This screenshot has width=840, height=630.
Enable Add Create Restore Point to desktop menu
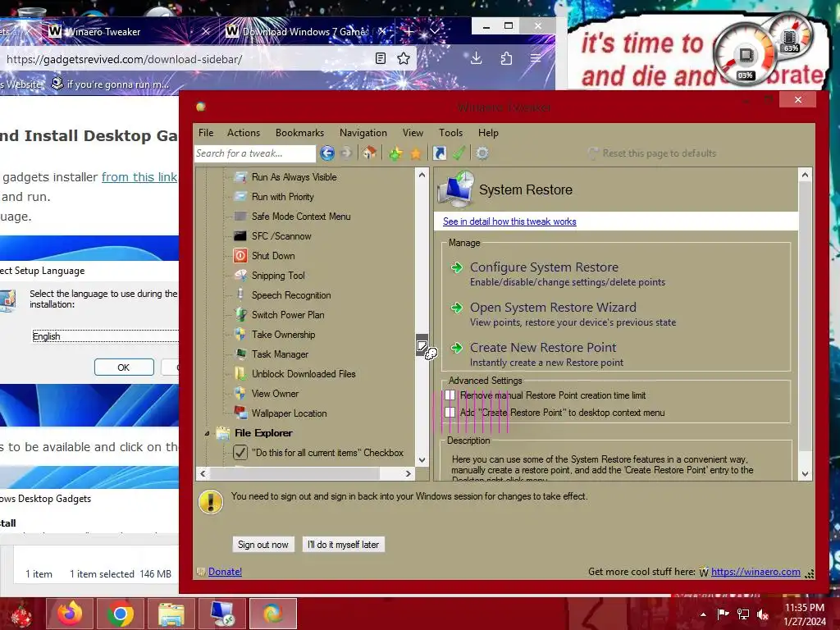[x=450, y=413]
